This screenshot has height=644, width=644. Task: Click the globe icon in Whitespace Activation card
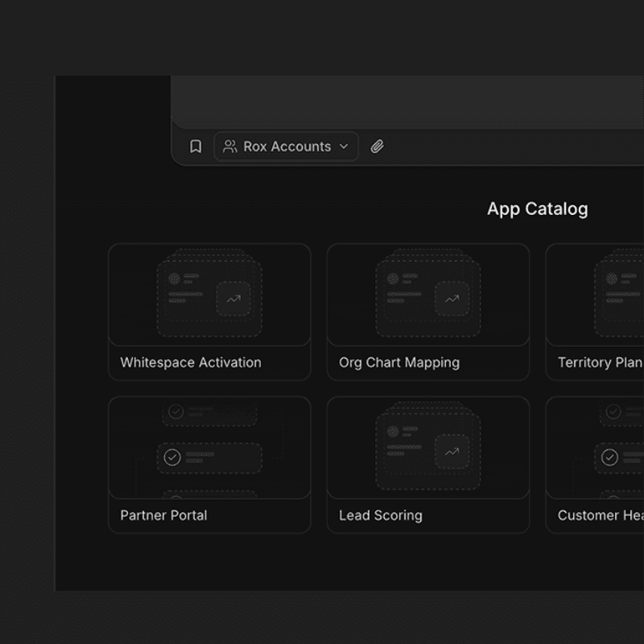click(x=174, y=279)
